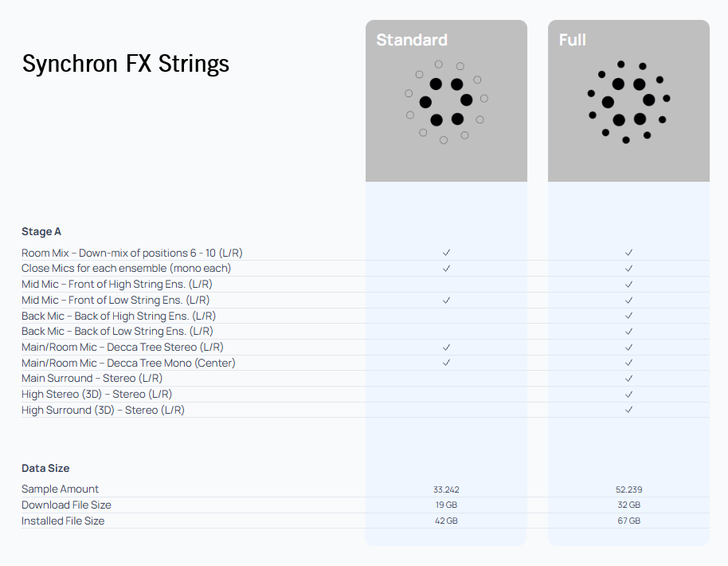
Task: Click Full checkmark for Back Mic High String
Action: [629, 316]
